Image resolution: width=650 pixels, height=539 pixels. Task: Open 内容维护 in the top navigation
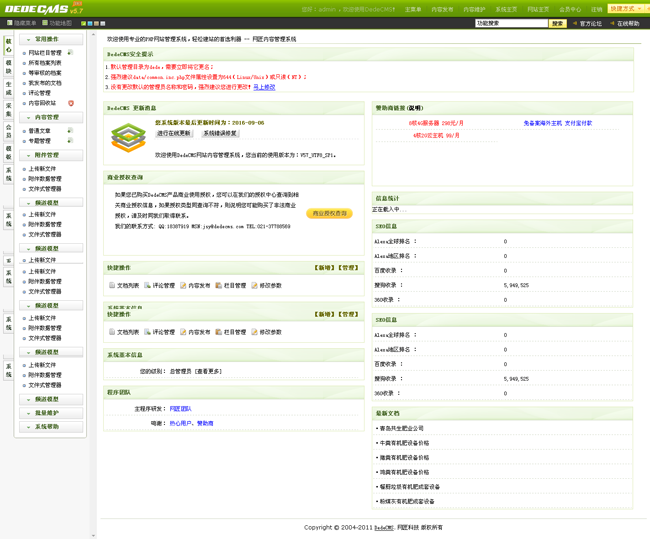(x=474, y=9)
